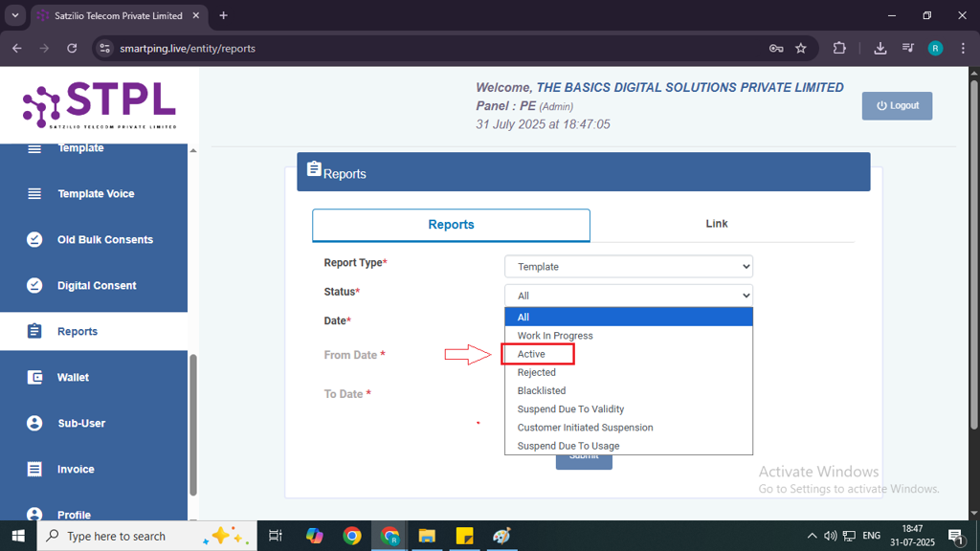Go back using the browser back arrow

pos(17,48)
